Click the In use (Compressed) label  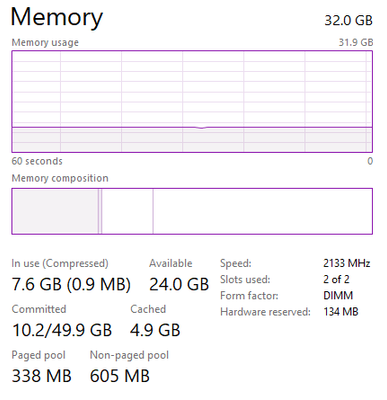click(60, 263)
